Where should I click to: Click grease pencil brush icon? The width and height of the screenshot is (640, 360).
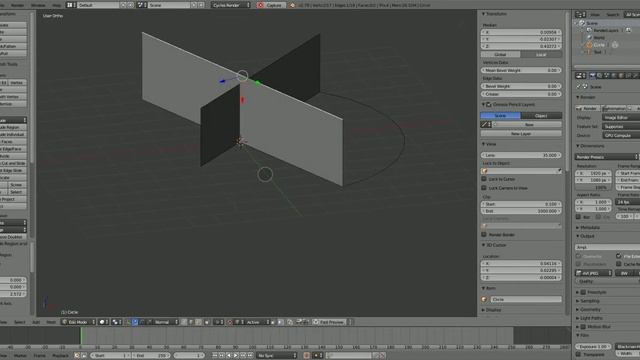point(486,124)
